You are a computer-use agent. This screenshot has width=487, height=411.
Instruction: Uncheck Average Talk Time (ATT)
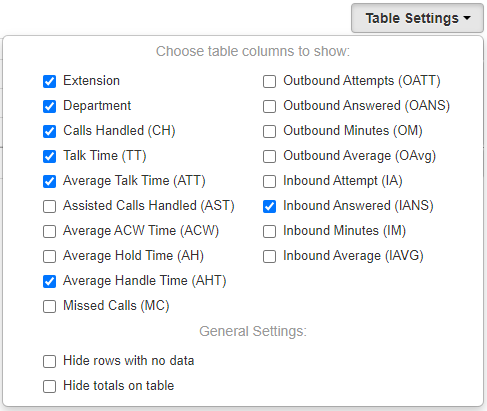[x=49, y=181]
